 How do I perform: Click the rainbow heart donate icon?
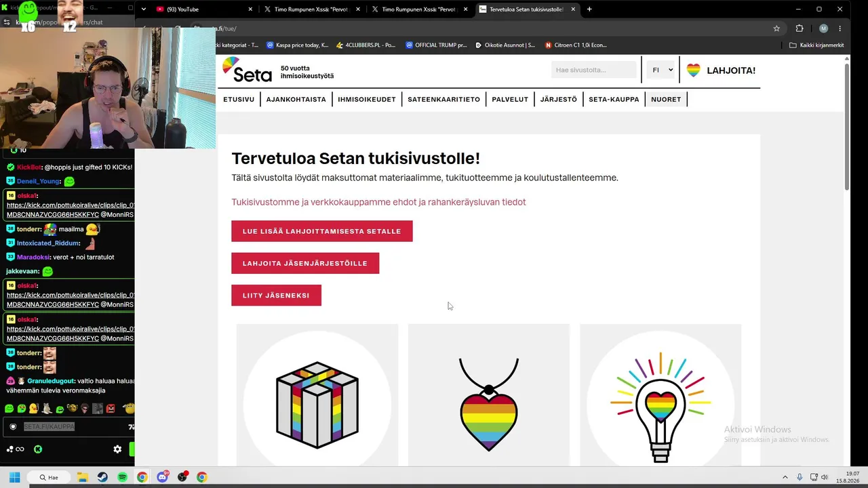click(693, 70)
